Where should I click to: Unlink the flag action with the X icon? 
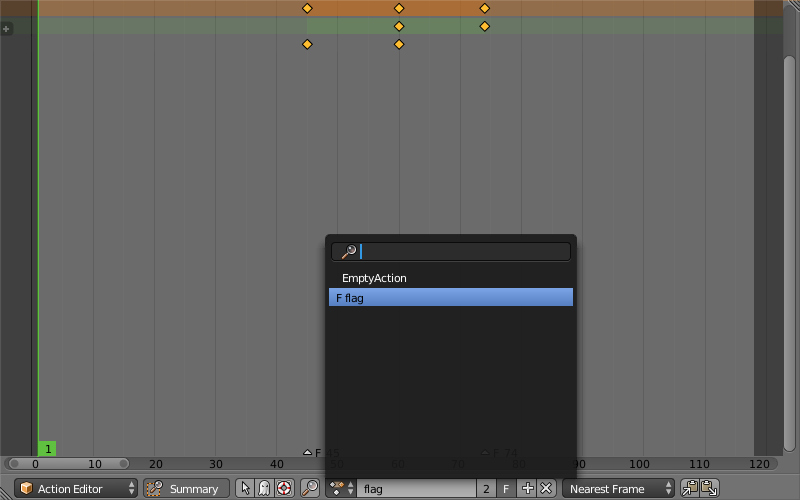546,488
